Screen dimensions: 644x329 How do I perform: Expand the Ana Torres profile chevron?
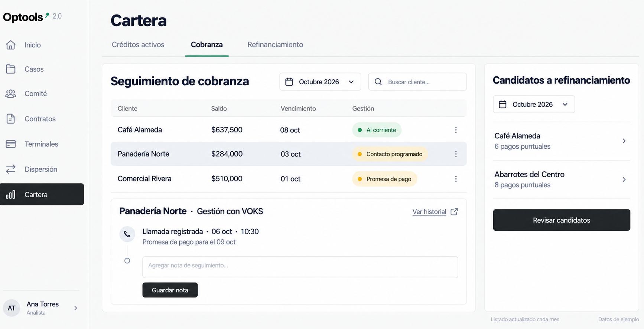pos(76,308)
